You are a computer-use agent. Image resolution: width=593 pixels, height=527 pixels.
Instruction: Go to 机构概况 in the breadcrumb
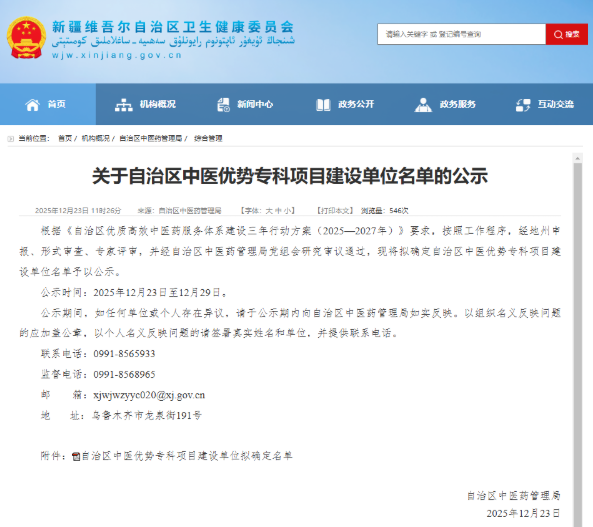pyautogui.click(x=96, y=138)
